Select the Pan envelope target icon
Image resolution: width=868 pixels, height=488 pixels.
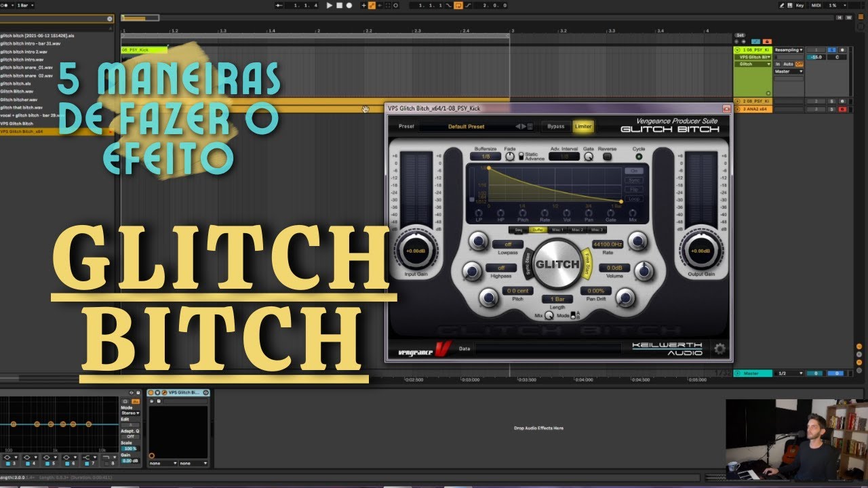(589, 213)
